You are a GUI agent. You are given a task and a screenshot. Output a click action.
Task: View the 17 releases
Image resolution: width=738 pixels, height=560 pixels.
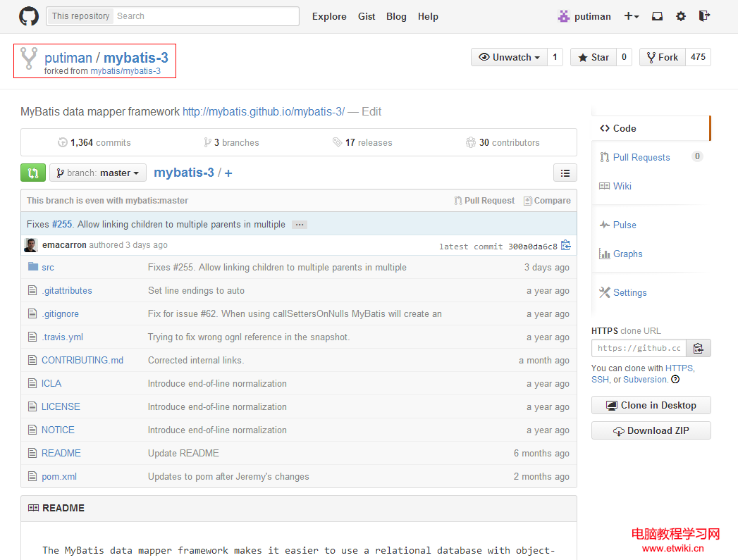[362, 142]
